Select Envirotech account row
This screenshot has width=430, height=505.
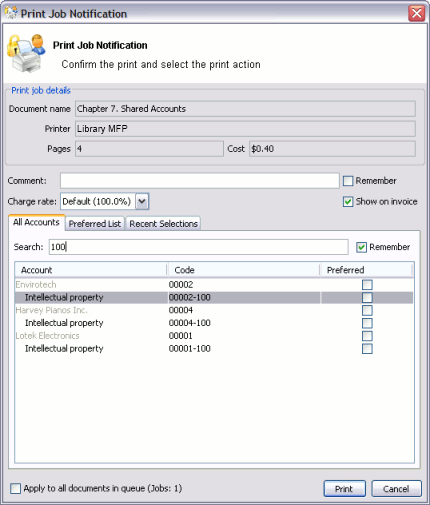214,285
